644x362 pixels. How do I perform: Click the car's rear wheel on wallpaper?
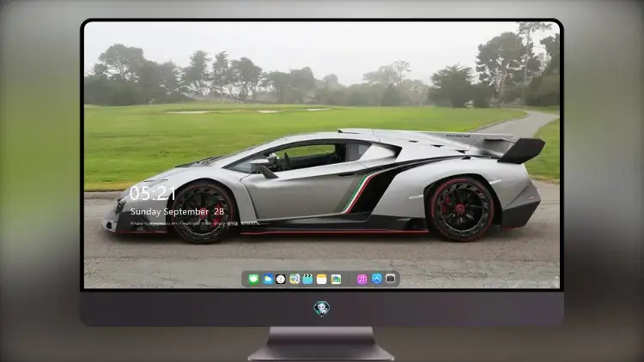click(x=461, y=209)
